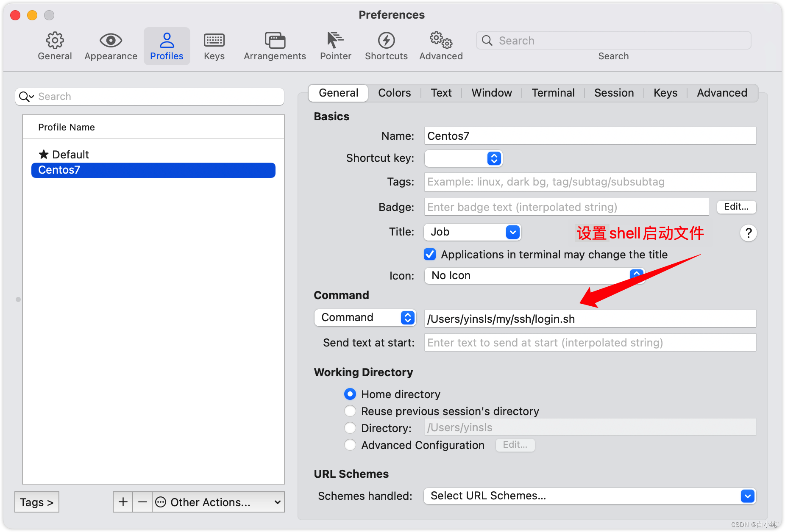Screen dimensions: 785x532
Task: Switch to the profile Keys tab
Action: pos(665,93)
